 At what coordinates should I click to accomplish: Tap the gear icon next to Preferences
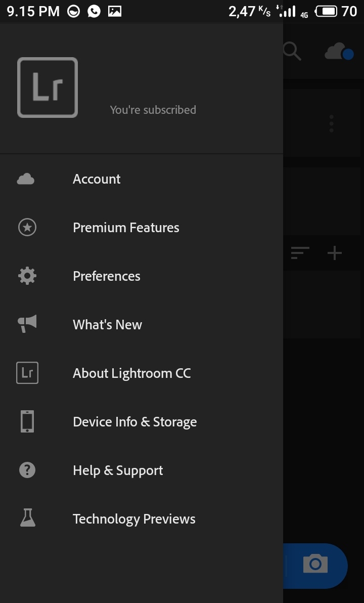click(x=27, y=276)
